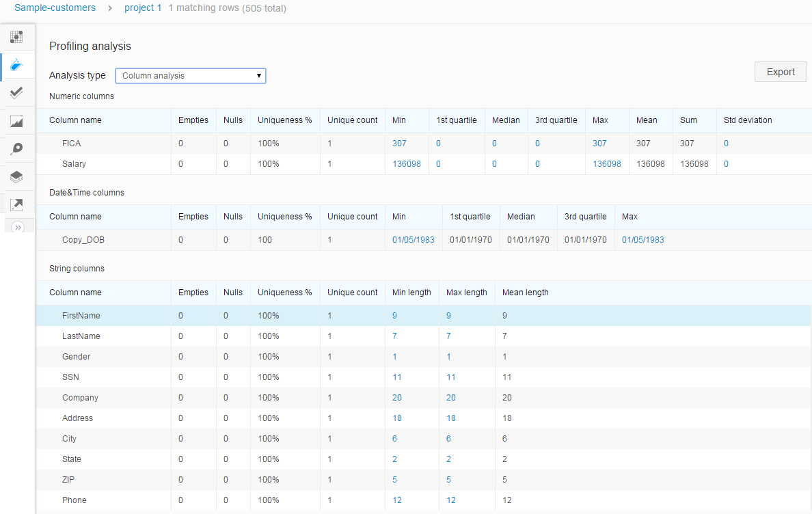Open the map pin icon in sidebar

(x=17, y=149)
